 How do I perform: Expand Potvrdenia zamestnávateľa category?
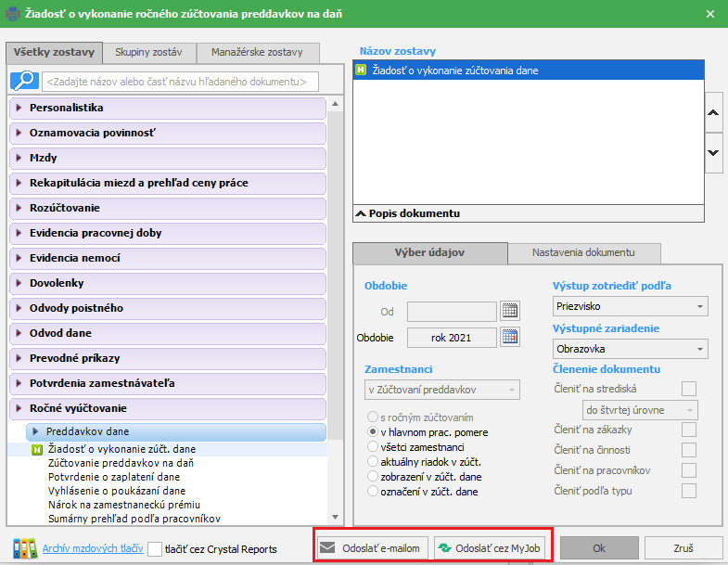[167, 384]
